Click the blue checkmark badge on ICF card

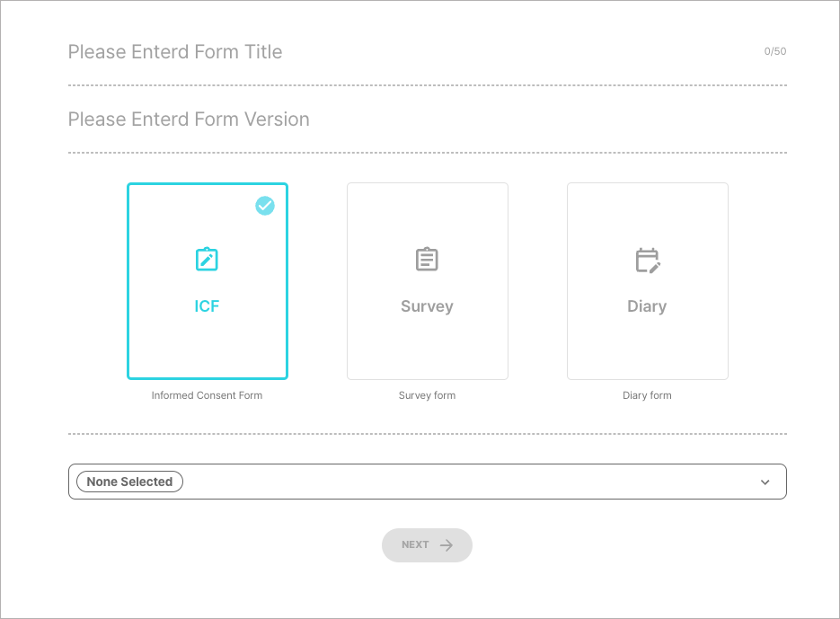coord(265,206)
